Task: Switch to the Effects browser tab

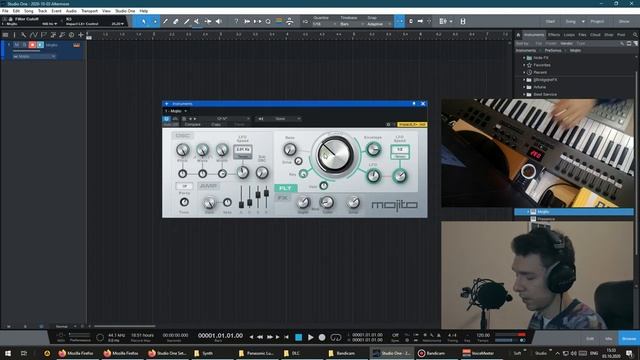Action: pos(554,35)
